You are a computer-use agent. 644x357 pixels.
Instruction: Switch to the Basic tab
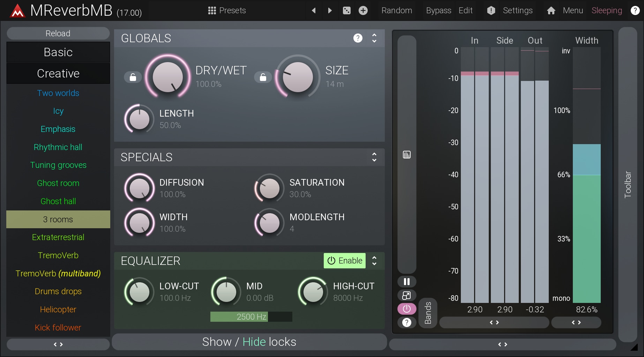pyautogui.click(x=58, y=52)
